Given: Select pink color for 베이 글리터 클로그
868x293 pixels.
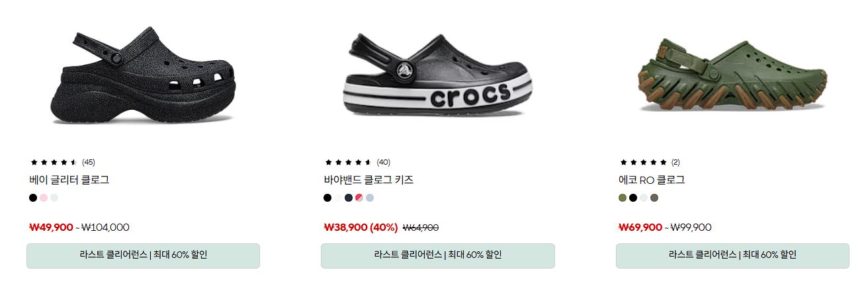Looking at the screenshot, I should (x=44, y=198).
